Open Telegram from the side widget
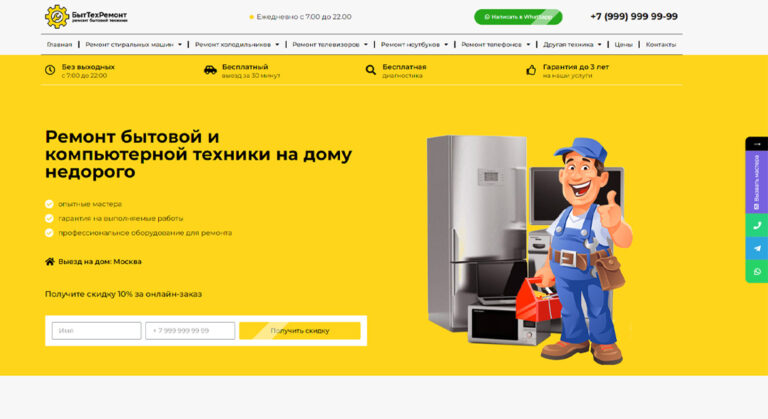Screen dimensions: 768x419 [757, 248]
